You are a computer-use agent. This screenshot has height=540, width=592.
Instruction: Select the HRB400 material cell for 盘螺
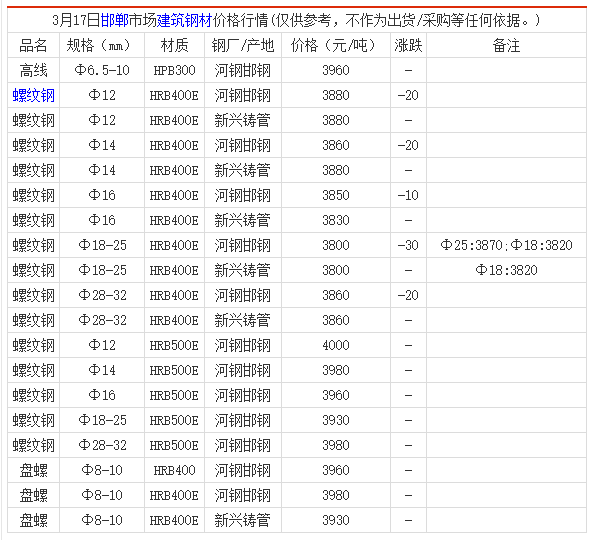174,470
